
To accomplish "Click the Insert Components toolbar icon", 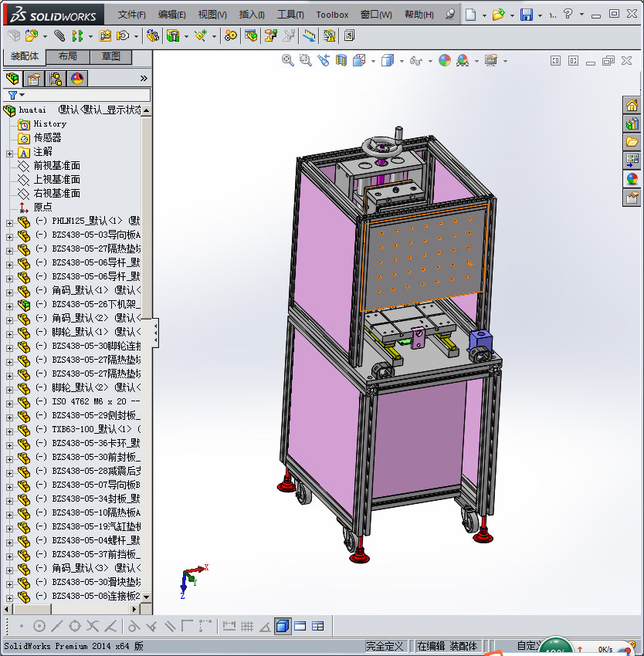I will [x=32, y=36].
